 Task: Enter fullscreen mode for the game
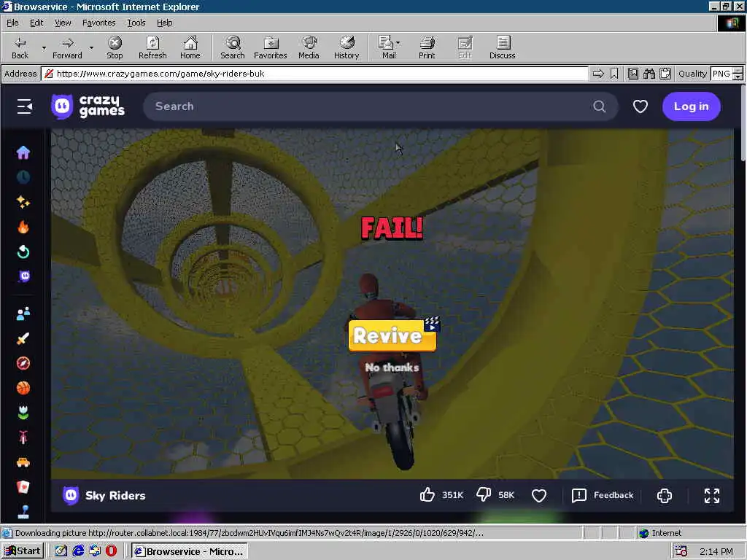tap(712, 496)
